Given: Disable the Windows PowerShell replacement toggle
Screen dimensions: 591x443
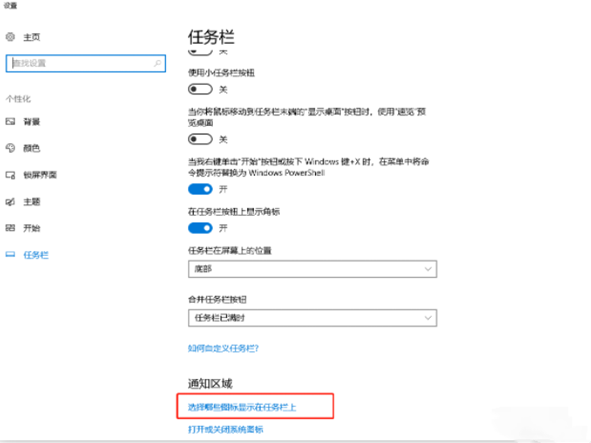Looking at the screenshot, I should pyautogui.click(x=200, y=189).
